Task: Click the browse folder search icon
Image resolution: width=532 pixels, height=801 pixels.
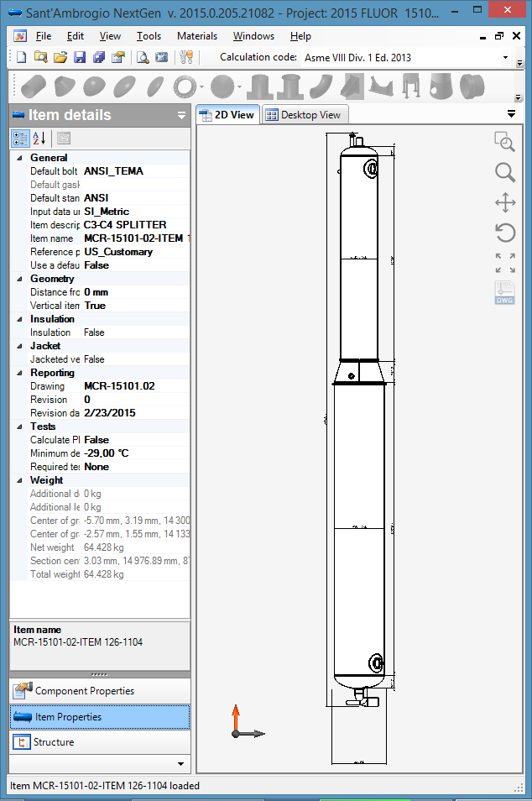Action: coord(41,57)
